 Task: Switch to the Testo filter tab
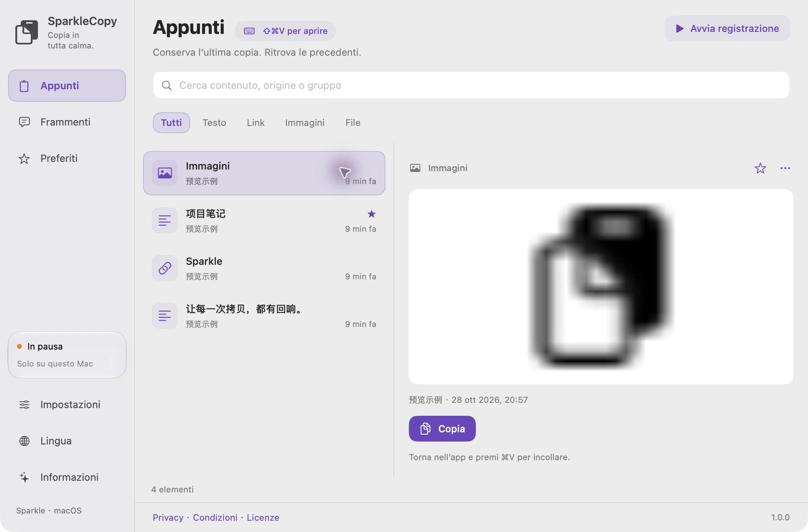(214, 123)
